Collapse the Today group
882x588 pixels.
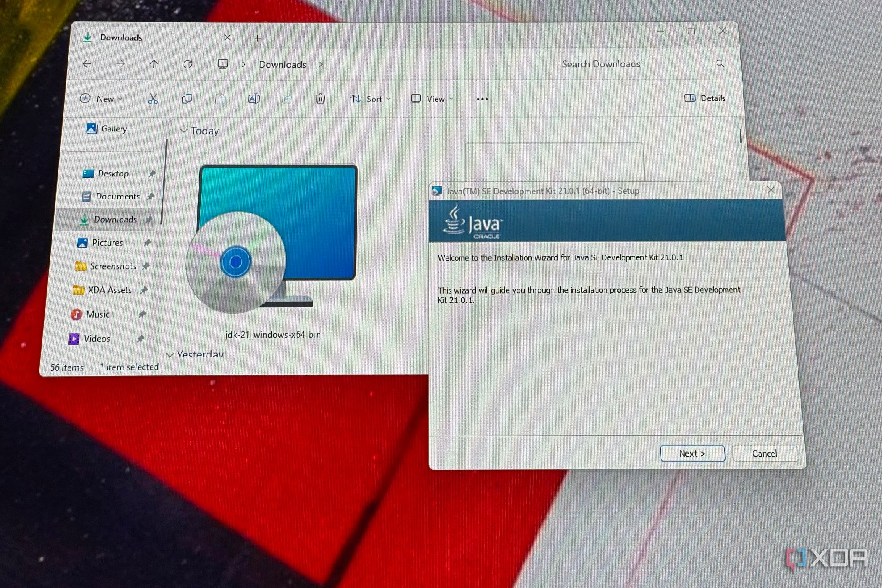tap(184, 131)
